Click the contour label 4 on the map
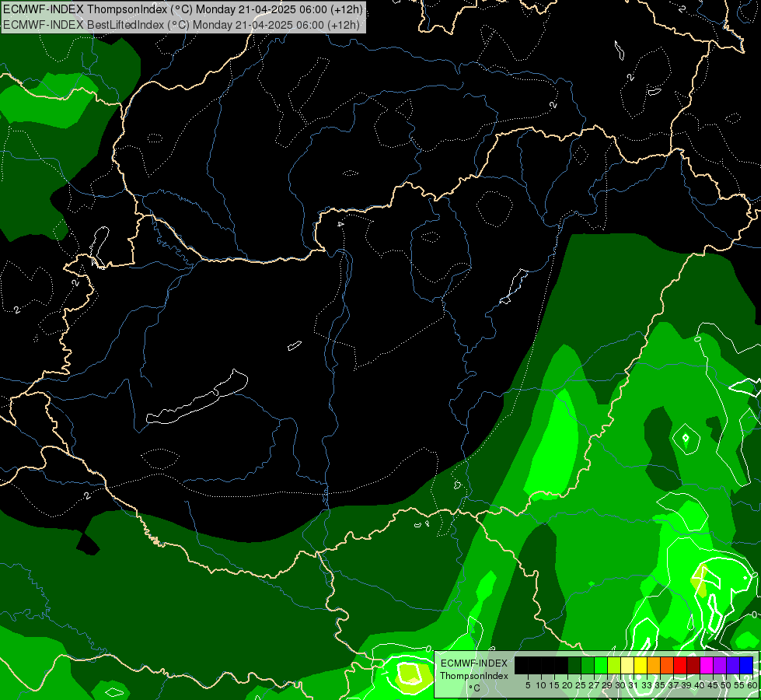The height and width of the screenshot is (700, 761). 340,224
